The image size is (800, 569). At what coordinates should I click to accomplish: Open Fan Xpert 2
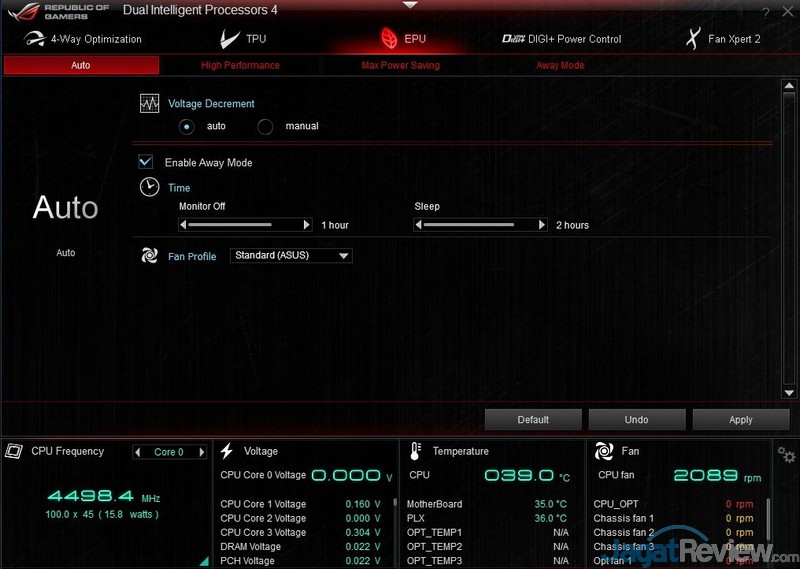(722, 39)
